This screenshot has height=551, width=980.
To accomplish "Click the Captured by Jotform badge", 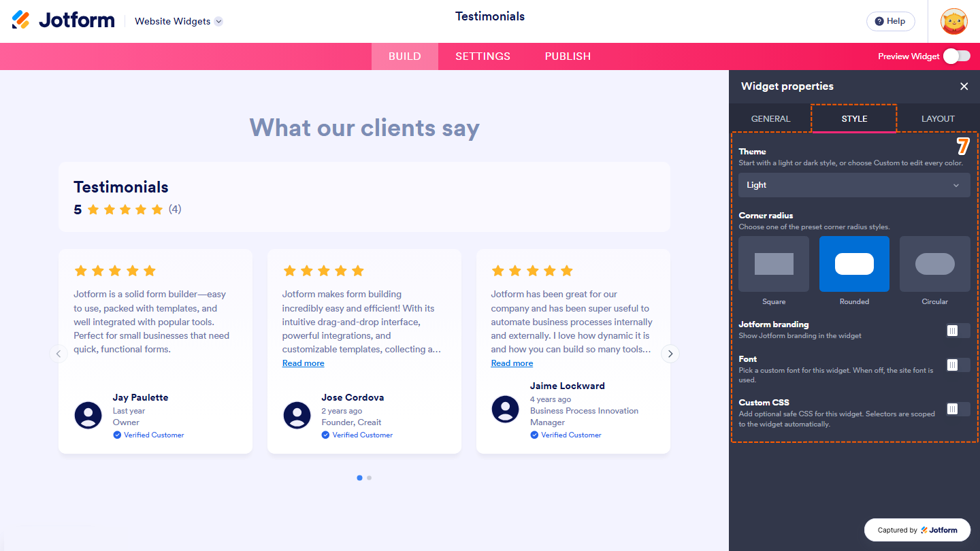I will tap(917, 530).
